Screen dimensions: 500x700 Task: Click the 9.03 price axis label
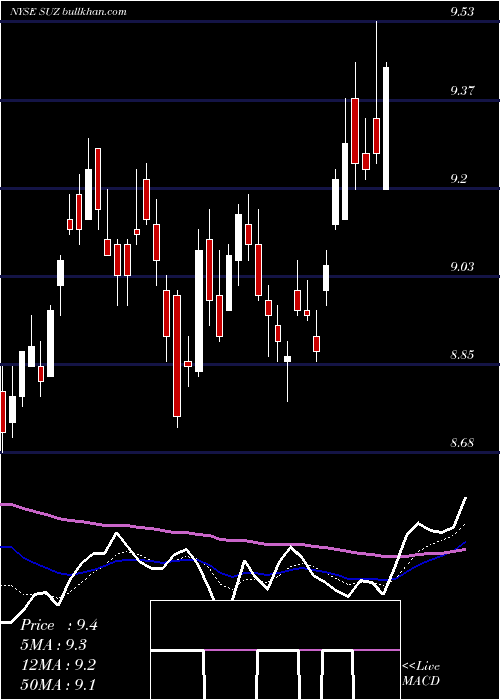pyautogui.click(x=462, y=267)
